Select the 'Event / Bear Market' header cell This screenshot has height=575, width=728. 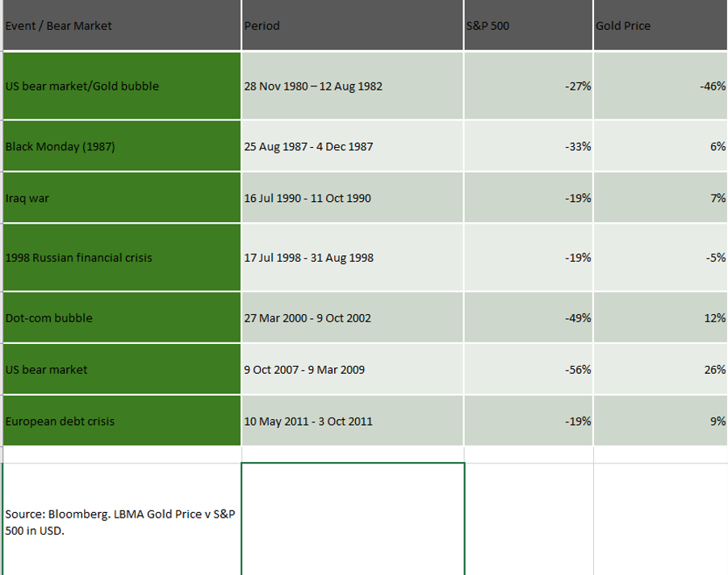[121, 26]
